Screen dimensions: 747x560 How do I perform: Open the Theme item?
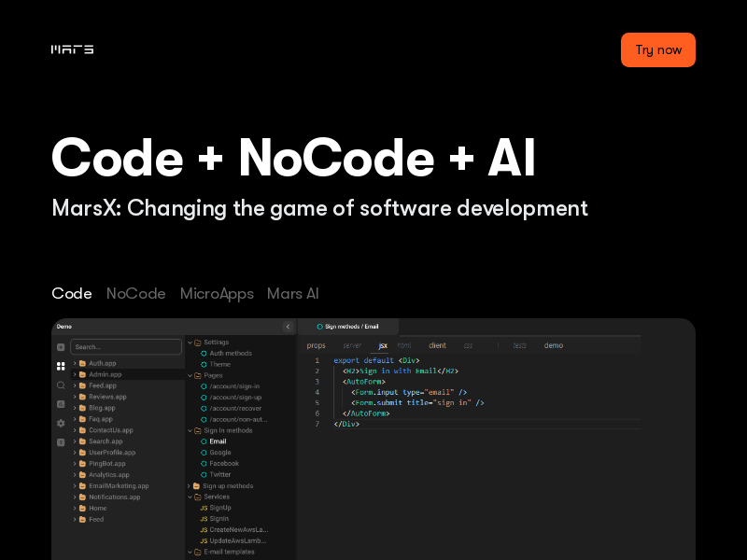(220, 364)
